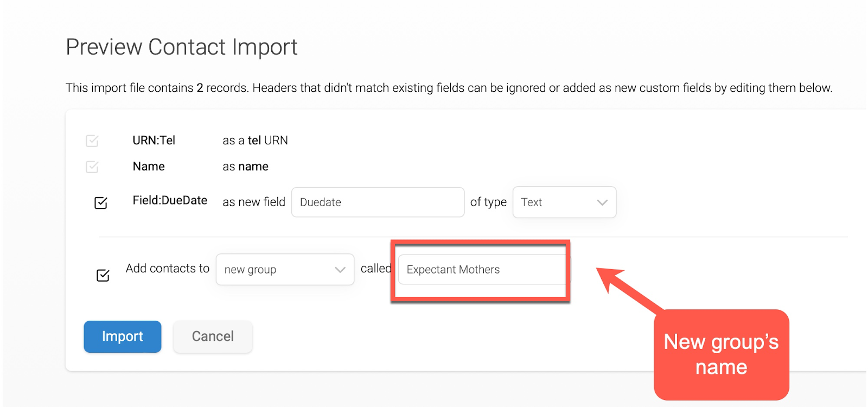Screen dimensions: 868x407
Task: Uncheck the Field:DueDate checkbox
Action: (x=101, y=203)
